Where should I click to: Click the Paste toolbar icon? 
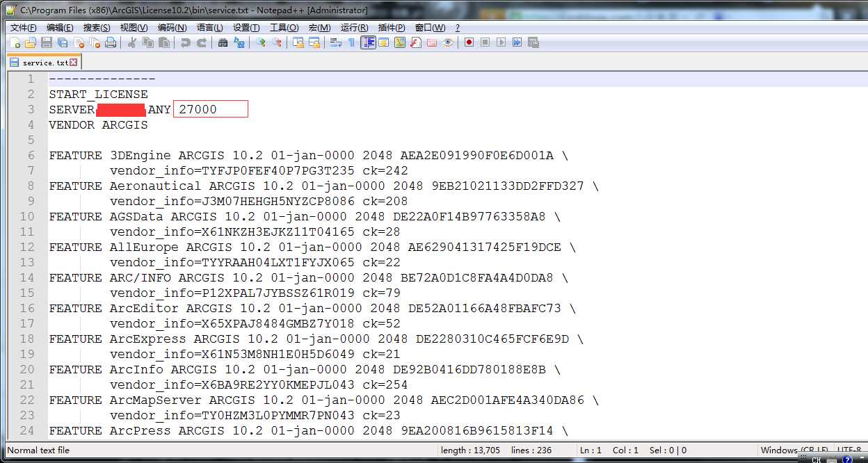tap(164, 42)
